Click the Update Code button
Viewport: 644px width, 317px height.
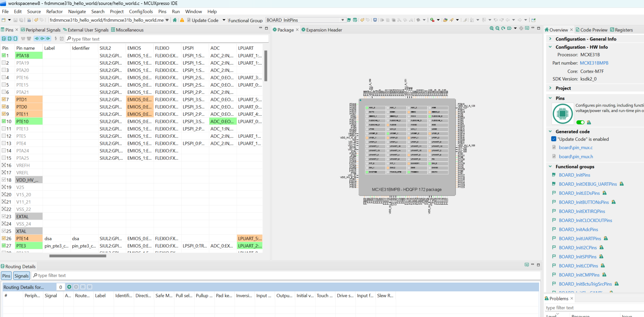[x=202, y=20]
